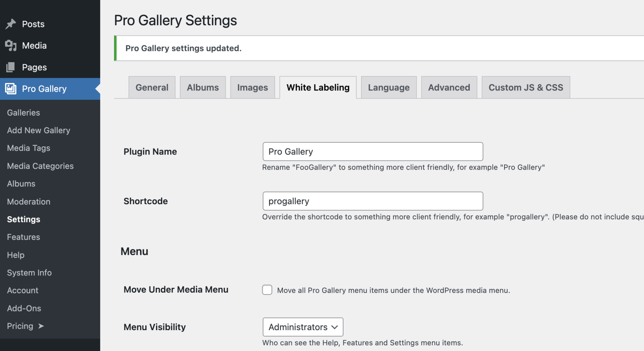Select the Images tab
The width and height of the screenshot is (644, 351).
(252, 87)
